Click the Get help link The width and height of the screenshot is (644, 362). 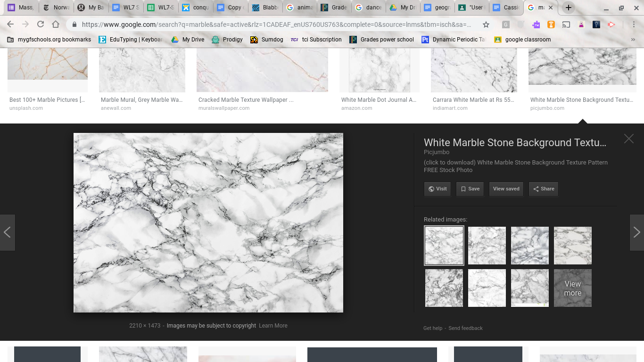pos(433,328)
